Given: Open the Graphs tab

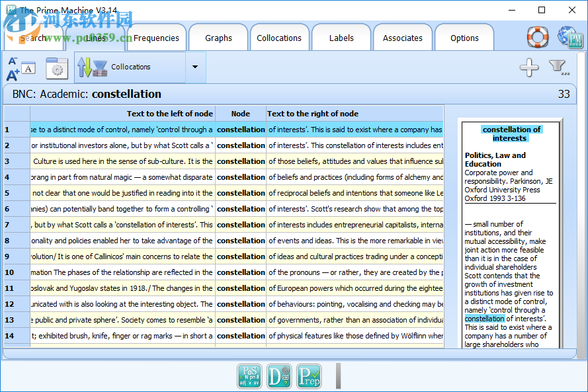Looking at the screenshot, I should pyautogui.click(x=218, y=38).
